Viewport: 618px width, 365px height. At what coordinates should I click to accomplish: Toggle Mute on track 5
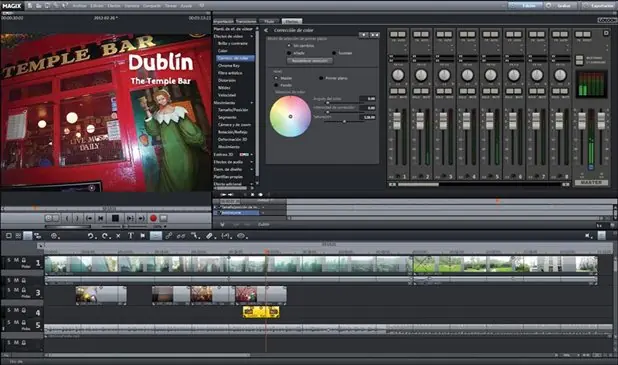(16, 322)
